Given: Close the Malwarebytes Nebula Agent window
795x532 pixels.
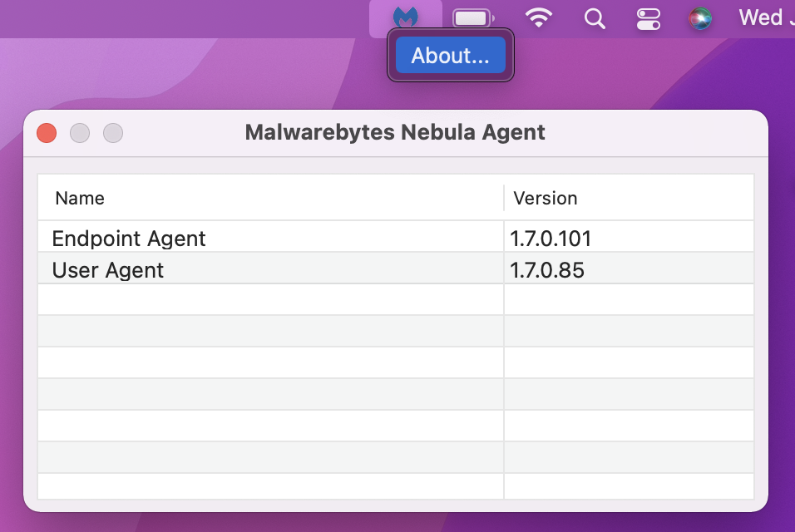Looking at the screenshot, I should pos(47,133).
